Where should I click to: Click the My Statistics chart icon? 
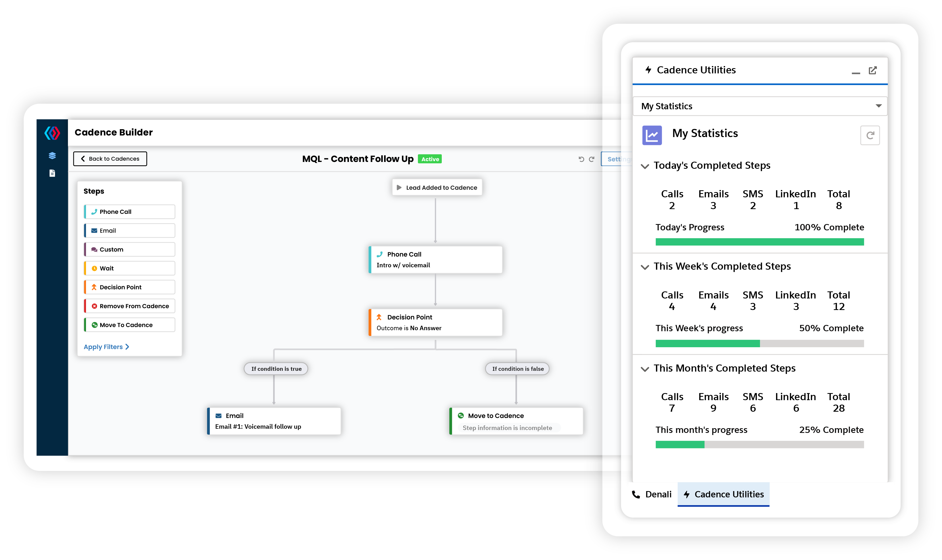coord(652,135)
